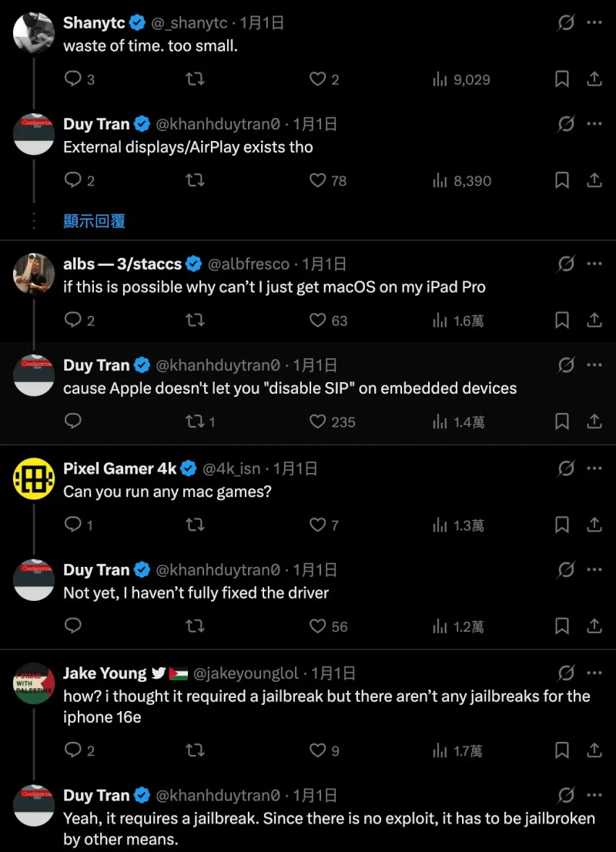Open Pixel Gamer 4k's profile avatar

coord(34,479)
